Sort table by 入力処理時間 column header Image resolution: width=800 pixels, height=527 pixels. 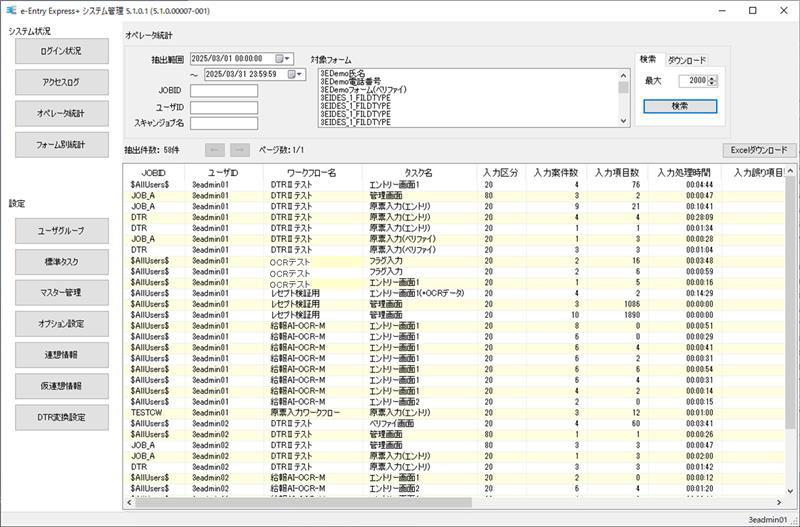pos(685,172)
